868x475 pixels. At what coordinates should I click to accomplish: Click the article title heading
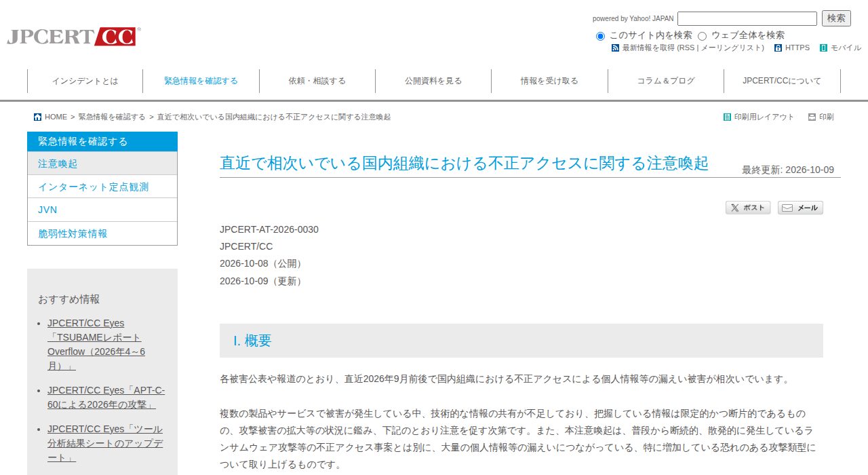pos(464,163)
